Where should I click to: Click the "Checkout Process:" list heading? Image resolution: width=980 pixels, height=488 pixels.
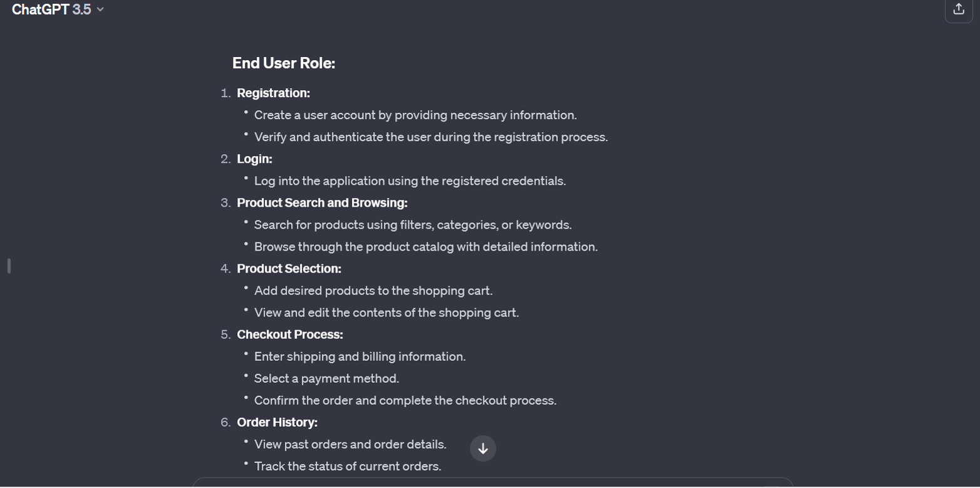[x=290, y=334]
